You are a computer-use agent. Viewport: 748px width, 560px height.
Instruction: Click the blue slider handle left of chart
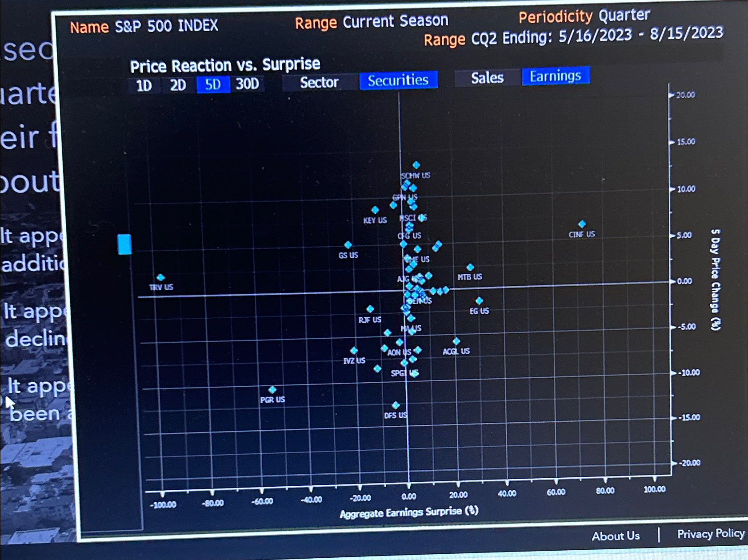[x=124, y=244]
